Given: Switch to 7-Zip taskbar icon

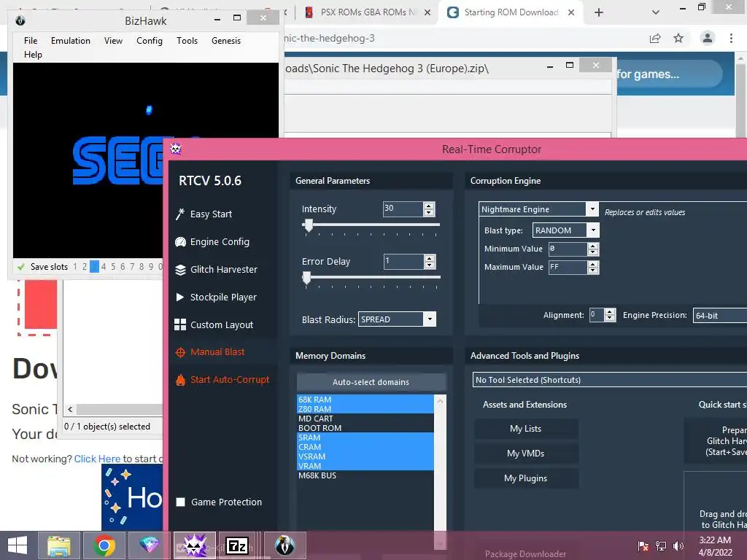Looking at the screenshot, I should coord(237,545).
